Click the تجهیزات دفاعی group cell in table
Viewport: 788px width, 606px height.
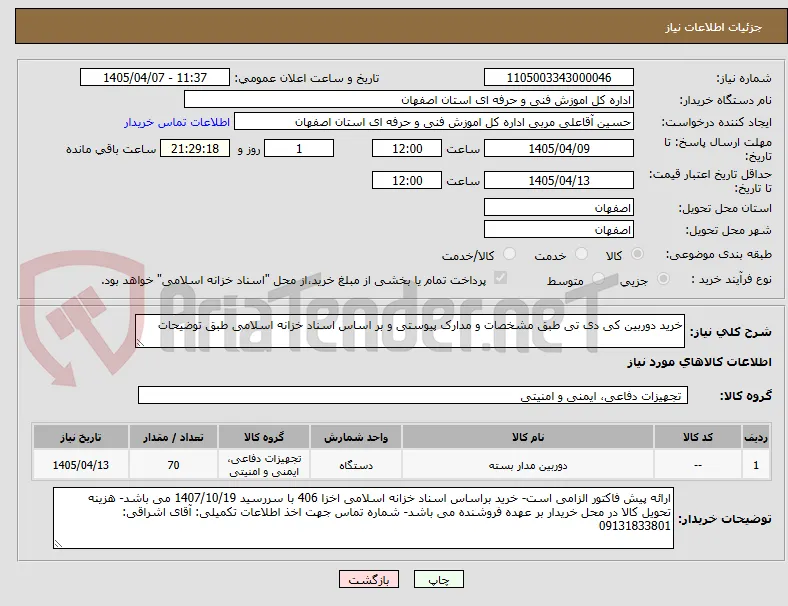(264, 465)
